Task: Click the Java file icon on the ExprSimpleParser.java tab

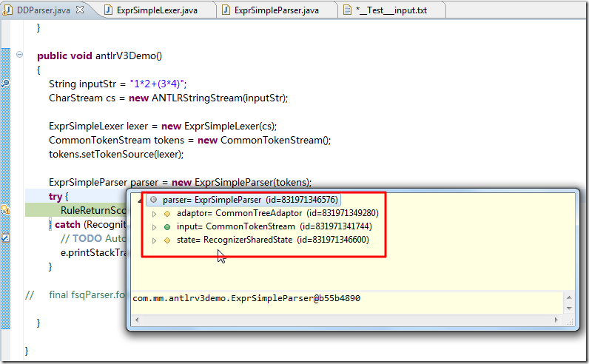Action: tap(226, 10)
